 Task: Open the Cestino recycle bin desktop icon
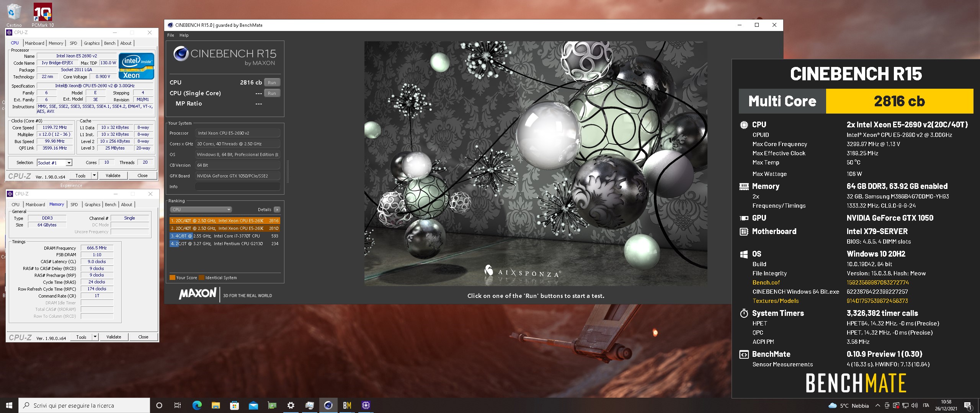click(x=14, y=15)
